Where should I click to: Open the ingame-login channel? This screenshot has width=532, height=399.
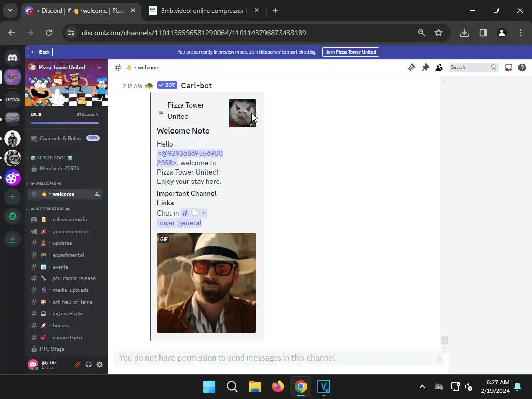65,313
